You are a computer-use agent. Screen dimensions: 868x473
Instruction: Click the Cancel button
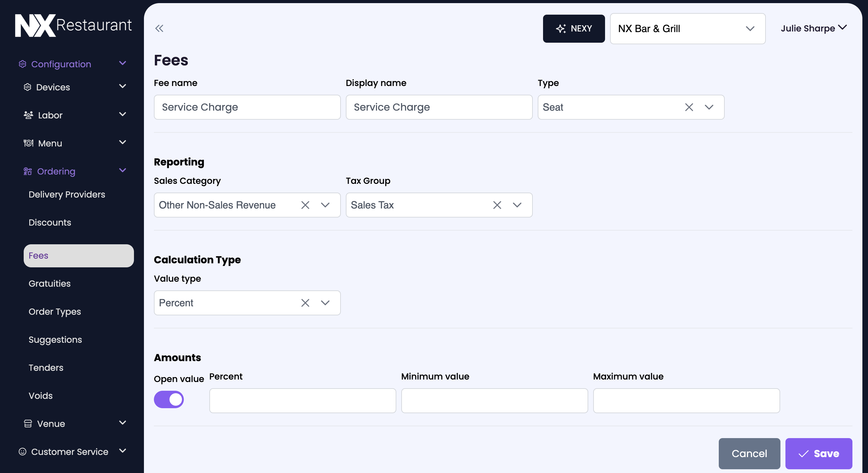[x=749, y=453]
